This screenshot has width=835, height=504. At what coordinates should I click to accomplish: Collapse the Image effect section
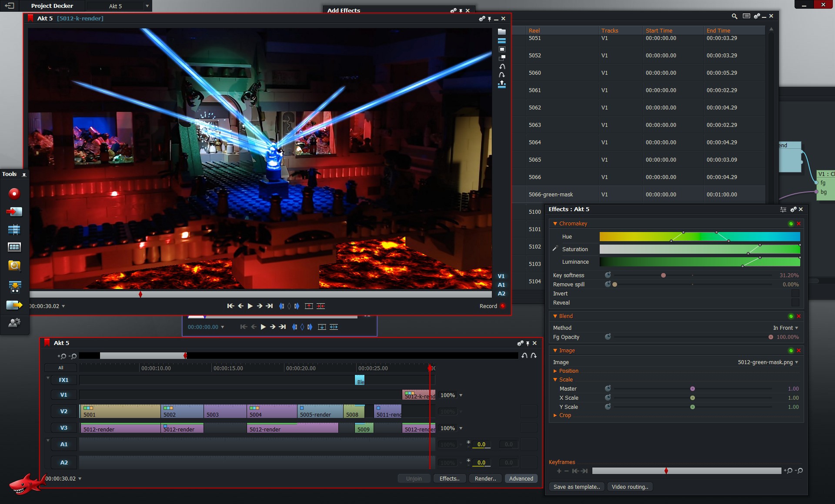click(x=555, y=351)
